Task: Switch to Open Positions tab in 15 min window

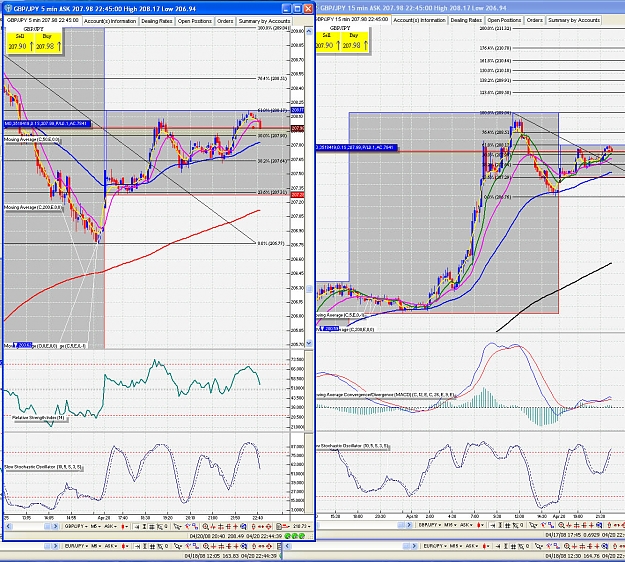Action: 504,20
